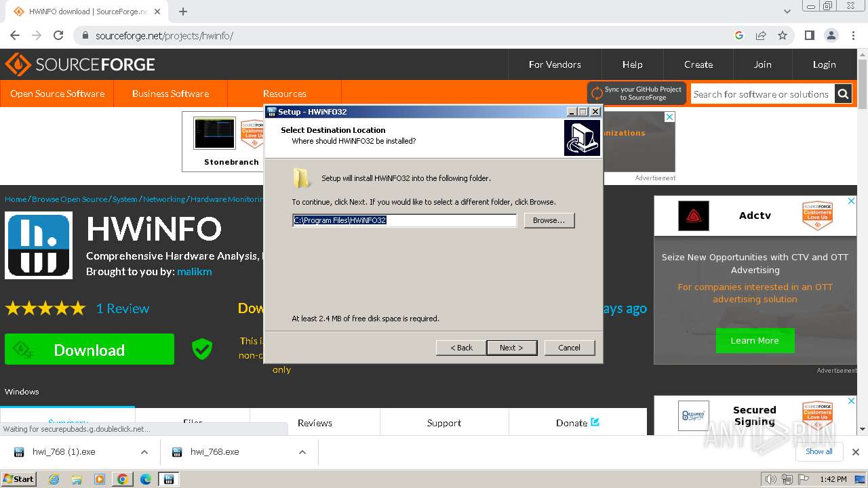
Task: Close the downloads bar
Action: [x=855, y=452]
